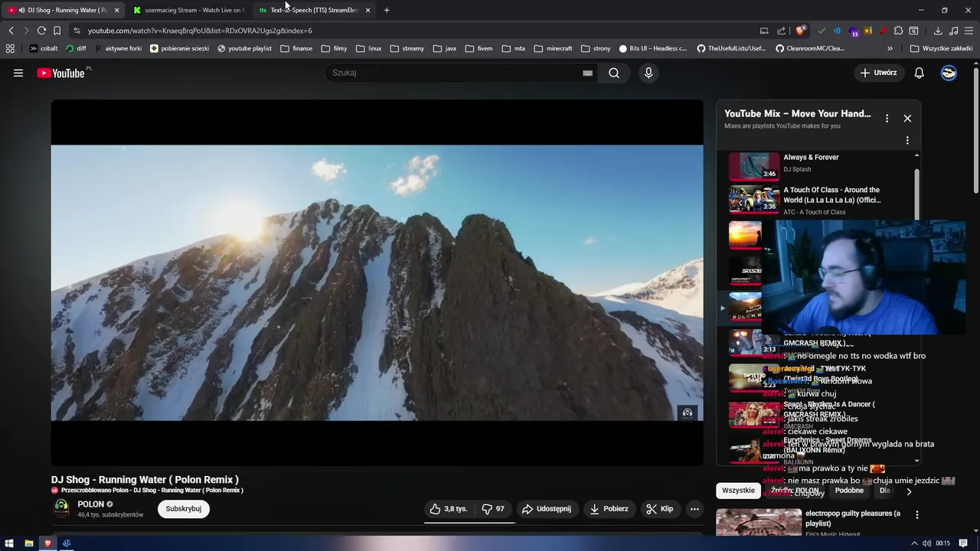Click the Pobierz download button

coord(609,509)
